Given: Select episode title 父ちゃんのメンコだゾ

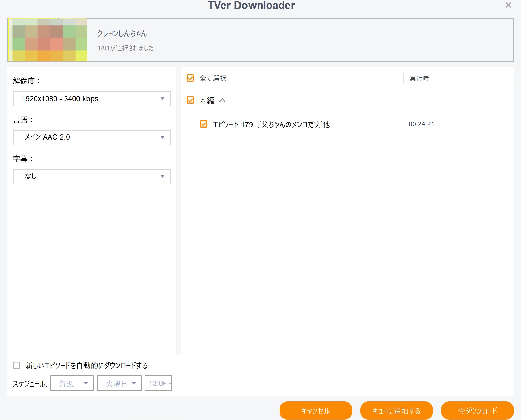Looking at the screenshot, I should pyautogui.click(x=271, y=124).
